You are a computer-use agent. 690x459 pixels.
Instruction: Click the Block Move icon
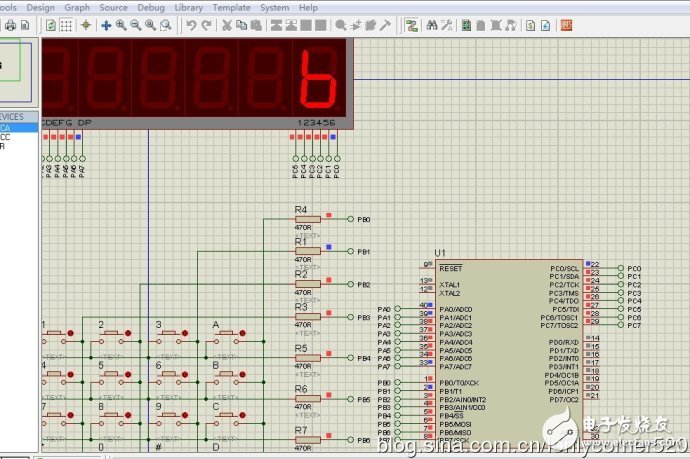291,26
